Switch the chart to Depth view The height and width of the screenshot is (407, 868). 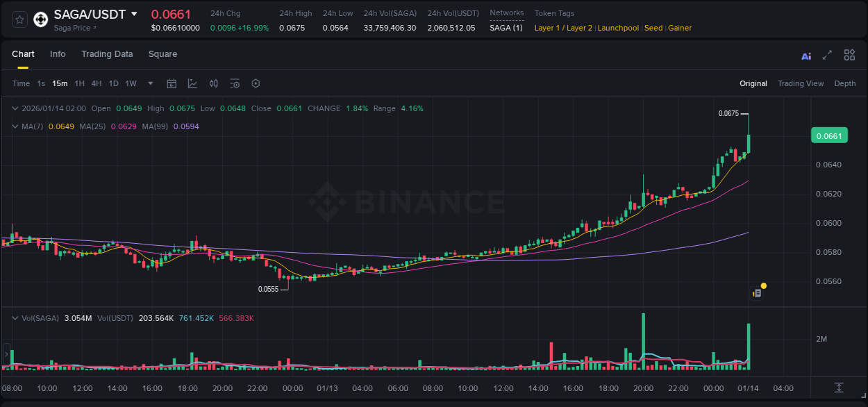pos(844,83)
